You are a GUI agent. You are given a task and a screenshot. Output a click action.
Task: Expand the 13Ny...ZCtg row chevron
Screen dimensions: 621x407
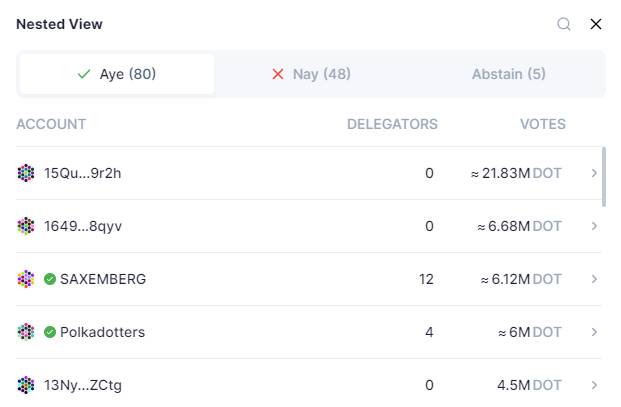[x=594, y=385]
